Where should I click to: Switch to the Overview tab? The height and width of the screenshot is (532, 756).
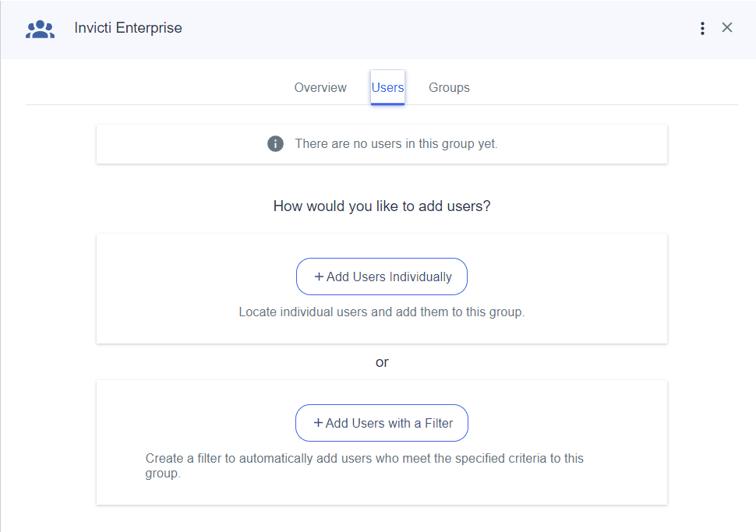320,87
